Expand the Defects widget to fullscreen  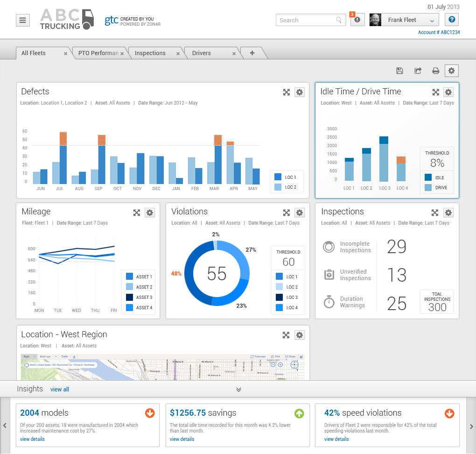pyautogui.click(x=287, y=92)
